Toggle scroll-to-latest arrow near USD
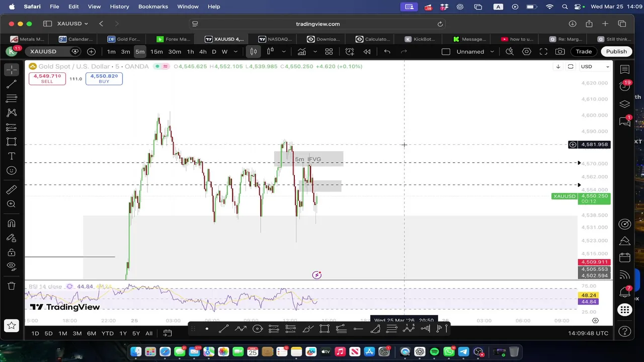Viewport: 644px width, 362px height. (x=558, y=66)
